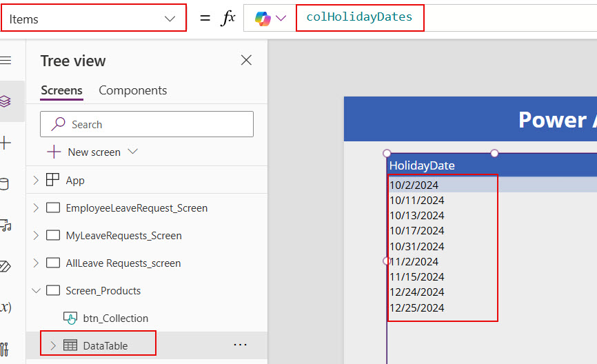Expand the DataTable node
597x364 pixels.
[53, 345]
